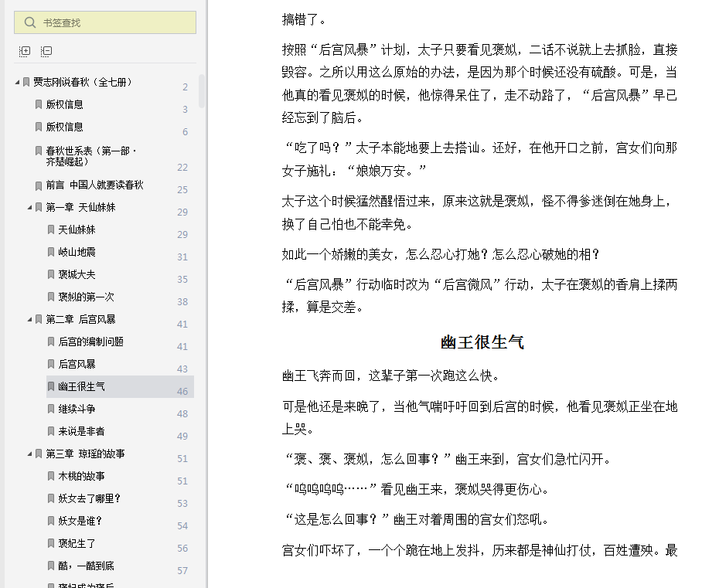Open 褒姒的第一次 section bookmark

coord(87,297)
